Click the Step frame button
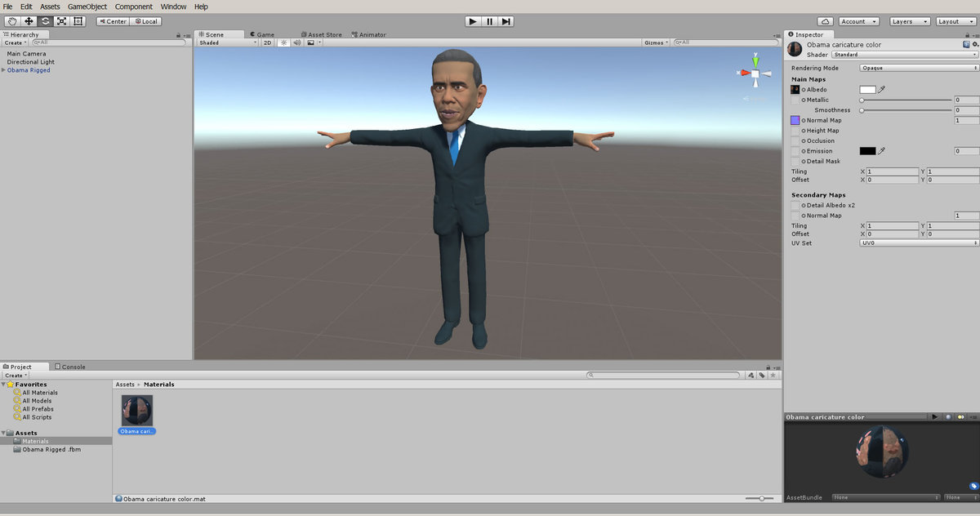 [506, 21]
